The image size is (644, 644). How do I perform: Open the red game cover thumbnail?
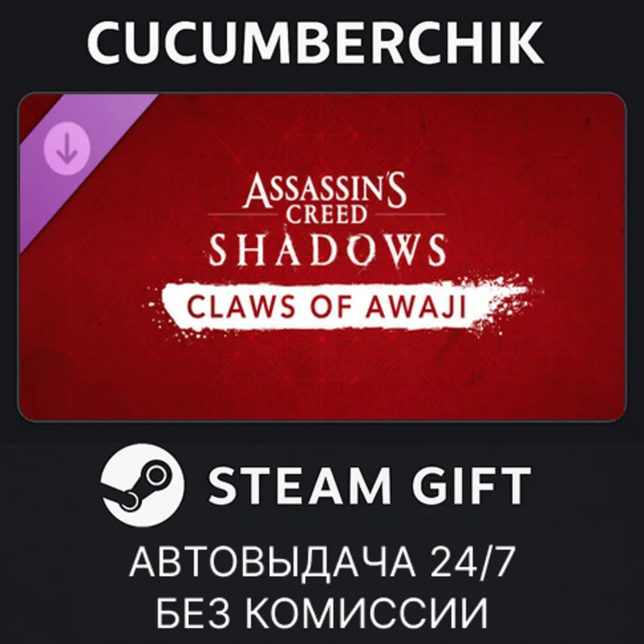click(322, 257)
